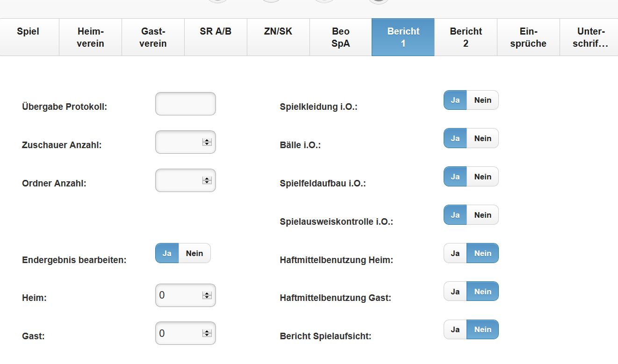Screen dimensions: 618x364
Task: Set Bericht Spielaufsicht to Ja
Action: click(455, 329)
